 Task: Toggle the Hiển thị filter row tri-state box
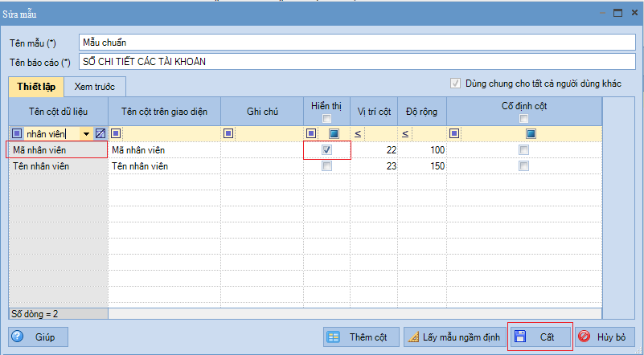tap(334, 133)
